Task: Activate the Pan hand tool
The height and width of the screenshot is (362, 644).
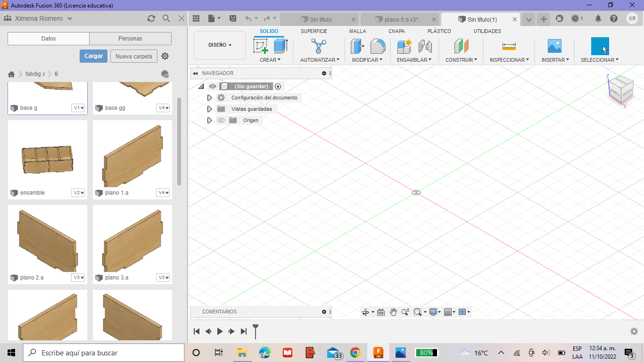Action: pos(393,312)
